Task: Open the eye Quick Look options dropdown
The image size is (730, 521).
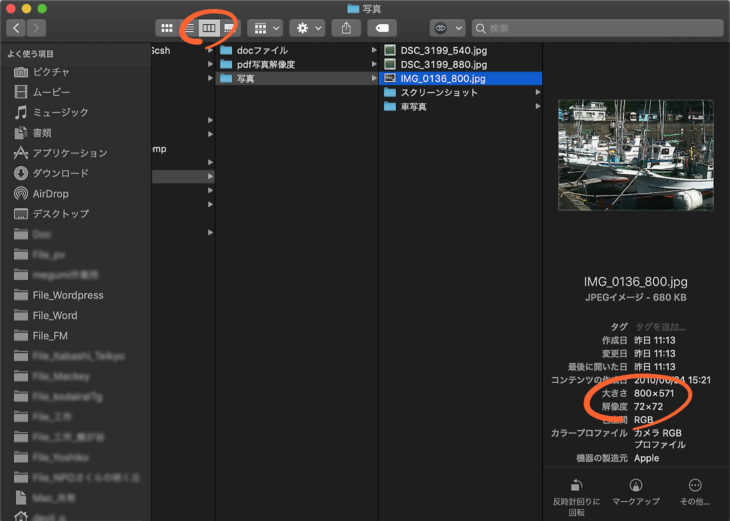Action: click(447, 28)
